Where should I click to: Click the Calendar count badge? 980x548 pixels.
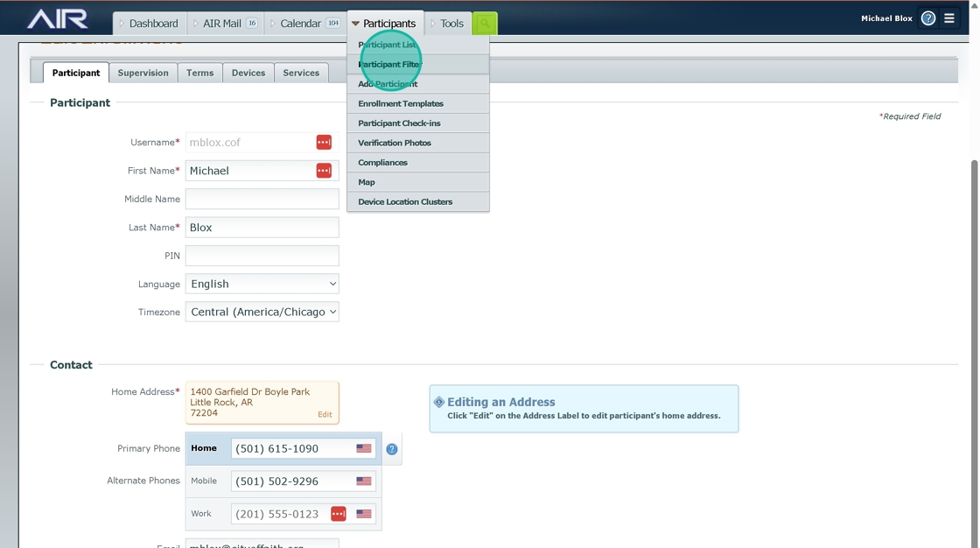[x=333, y=23]
